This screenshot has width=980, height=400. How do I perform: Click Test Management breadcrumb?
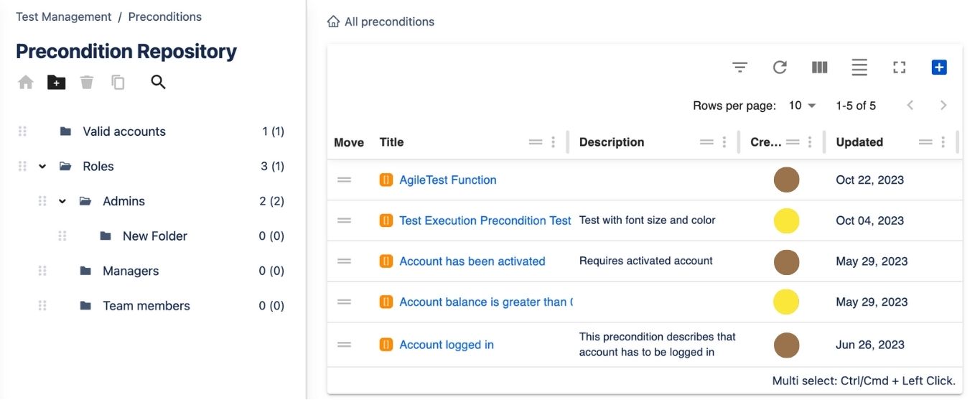click(64, 17)
